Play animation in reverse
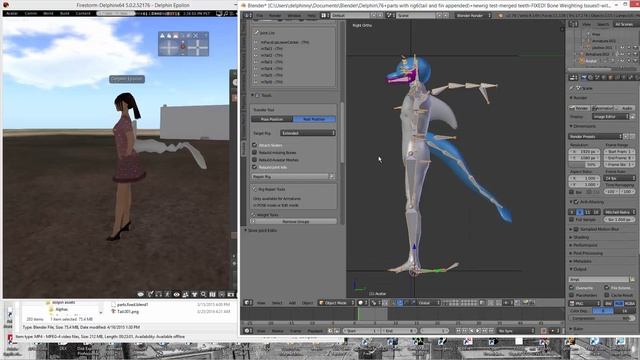The image size is (640, 360). pyautogui.click(x=471, y=331)
